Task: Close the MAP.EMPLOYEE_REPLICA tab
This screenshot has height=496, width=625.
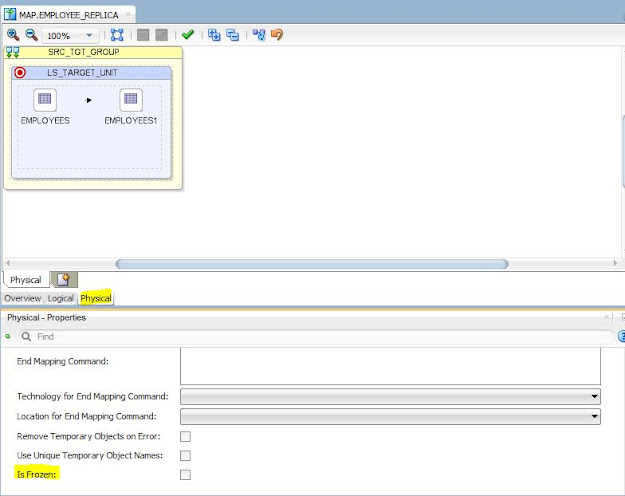Action: (x=128, y=14)
